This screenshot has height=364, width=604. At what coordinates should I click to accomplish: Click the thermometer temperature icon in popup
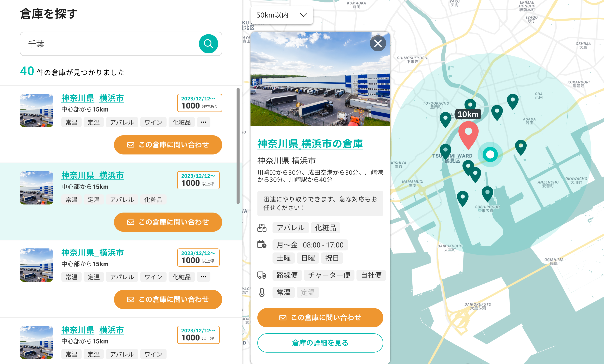tap(262, 292)
